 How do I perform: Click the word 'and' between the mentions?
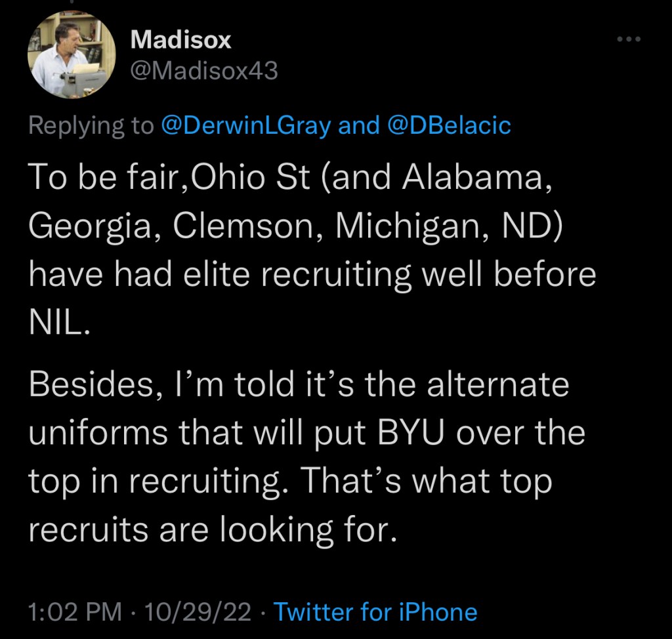(x=358, y=125)
